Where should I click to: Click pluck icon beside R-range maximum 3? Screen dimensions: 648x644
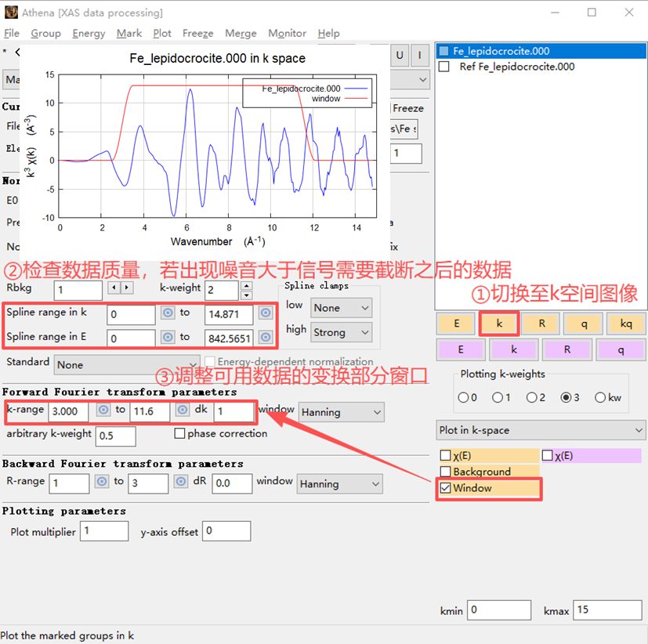pyautogui.click(x=180, y=482)
